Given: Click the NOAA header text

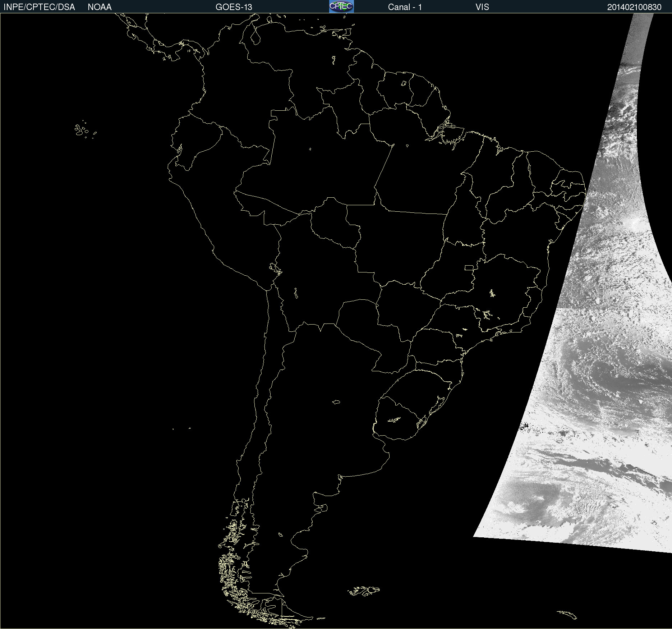Looking at the screenshot, I should tap(100, 7).
